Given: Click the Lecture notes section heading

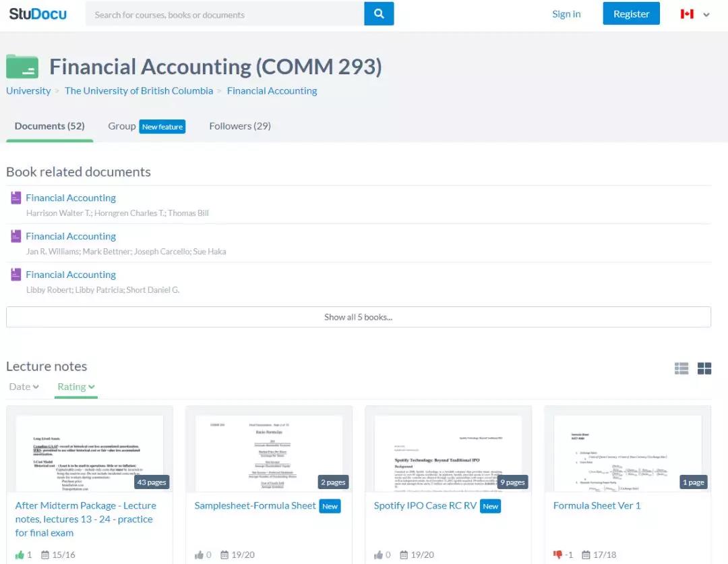Looking at the screenshot, I should tap(47, 366).
